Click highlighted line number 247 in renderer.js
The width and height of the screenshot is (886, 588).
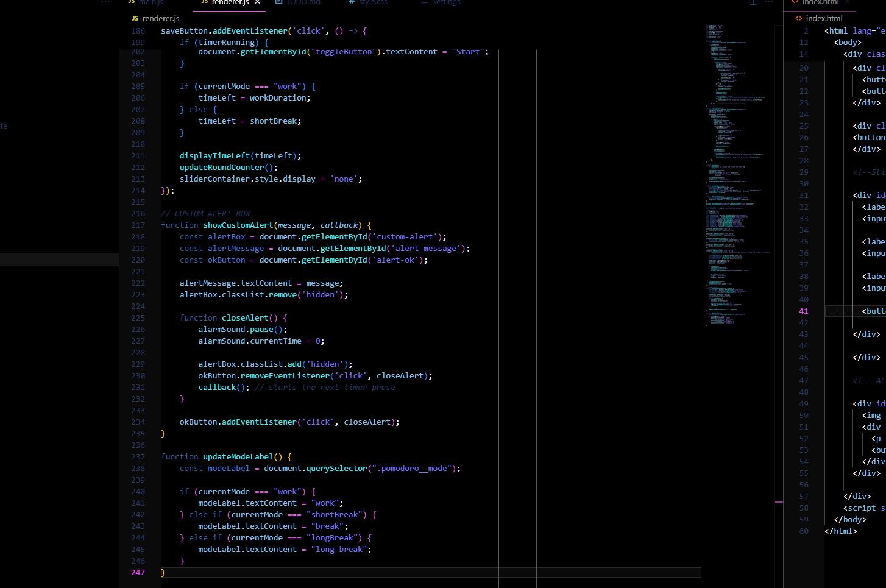coord(138,573)
